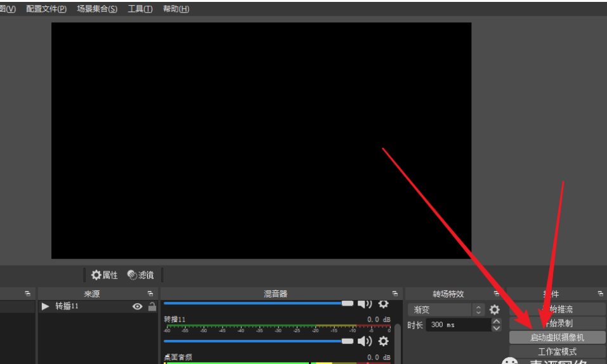607x364 pixels.
Task: Mute the 转播11 channel with the speaker icon
Action: [x=365, y=341]
